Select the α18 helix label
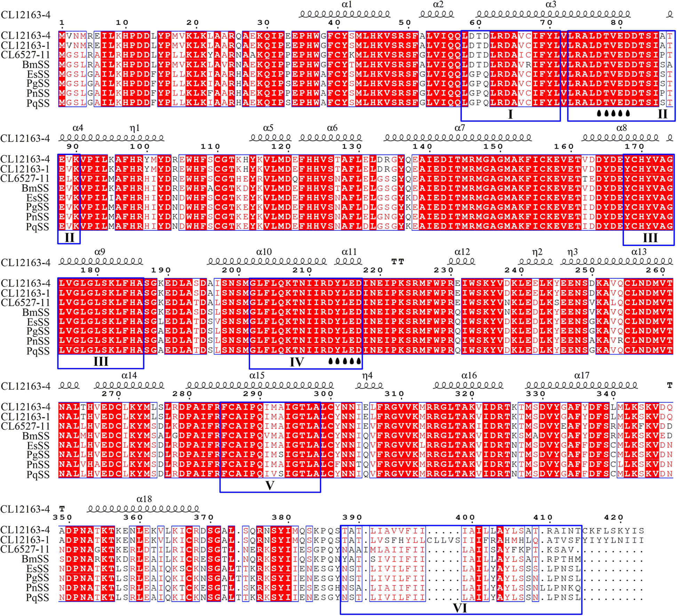This screenshot has height=616, width=677. point(144,499)
